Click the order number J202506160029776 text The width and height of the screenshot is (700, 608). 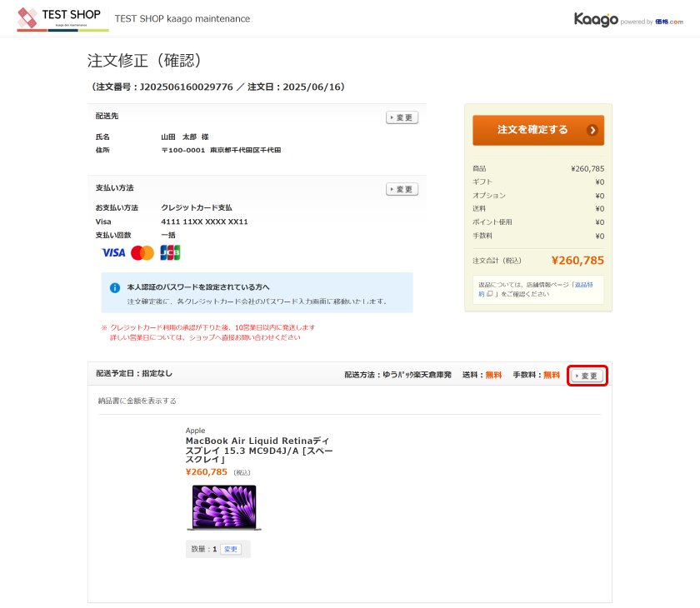click(186, 87)
